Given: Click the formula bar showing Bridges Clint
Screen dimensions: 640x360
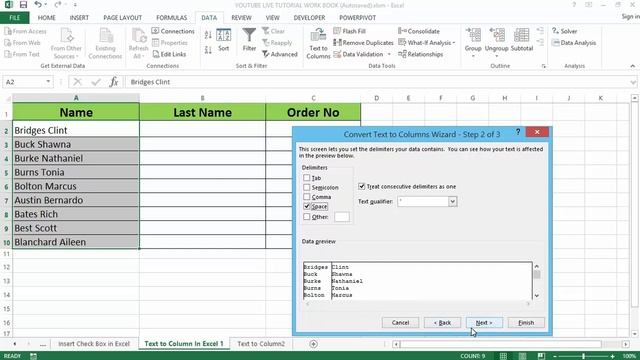Looking at the screenshot, I should [x=378, y=82].
